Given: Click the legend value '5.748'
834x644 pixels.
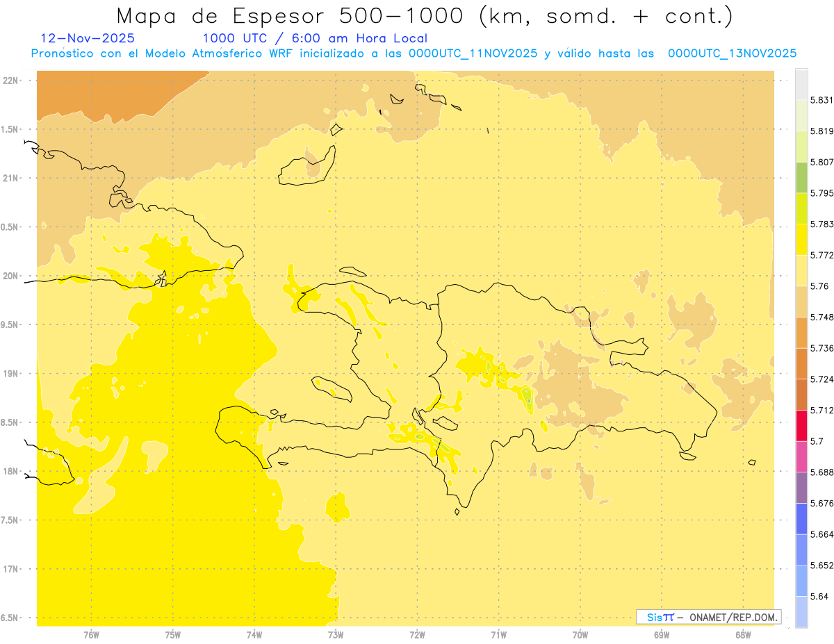Looking at the screenshot, I should tap(821, 317).
